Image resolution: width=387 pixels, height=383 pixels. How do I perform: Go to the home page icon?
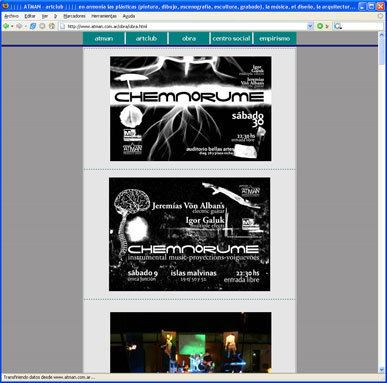click(52, 26)
